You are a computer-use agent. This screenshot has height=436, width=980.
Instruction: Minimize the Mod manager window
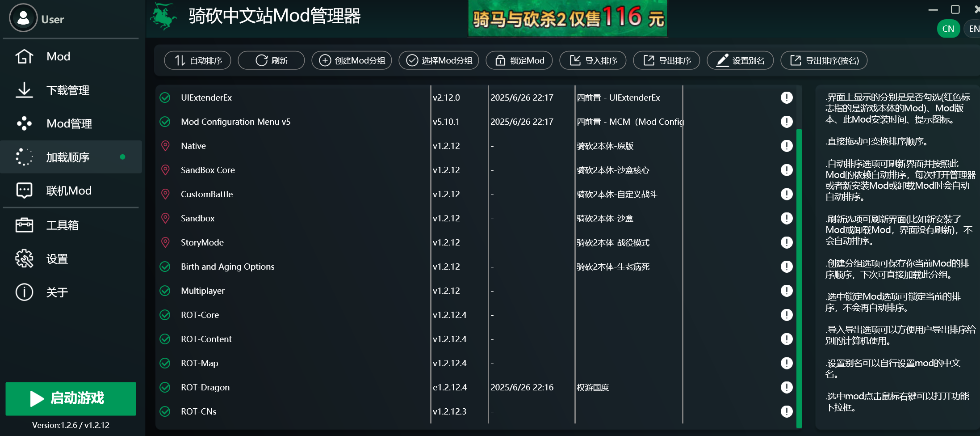pos(933,9)
